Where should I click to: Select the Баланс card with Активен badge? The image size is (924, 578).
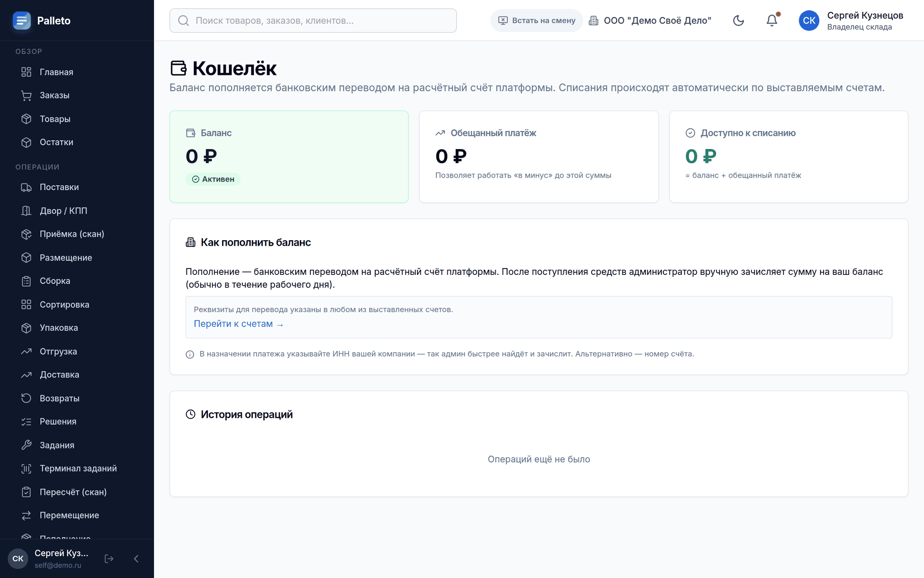pos(289,157)
